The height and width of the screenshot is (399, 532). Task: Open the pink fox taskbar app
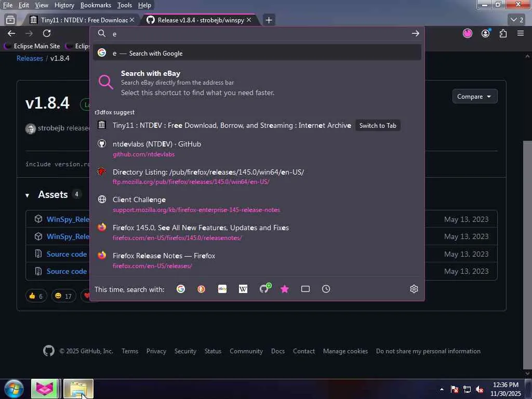pyautogui.click(x=45, y=389)
